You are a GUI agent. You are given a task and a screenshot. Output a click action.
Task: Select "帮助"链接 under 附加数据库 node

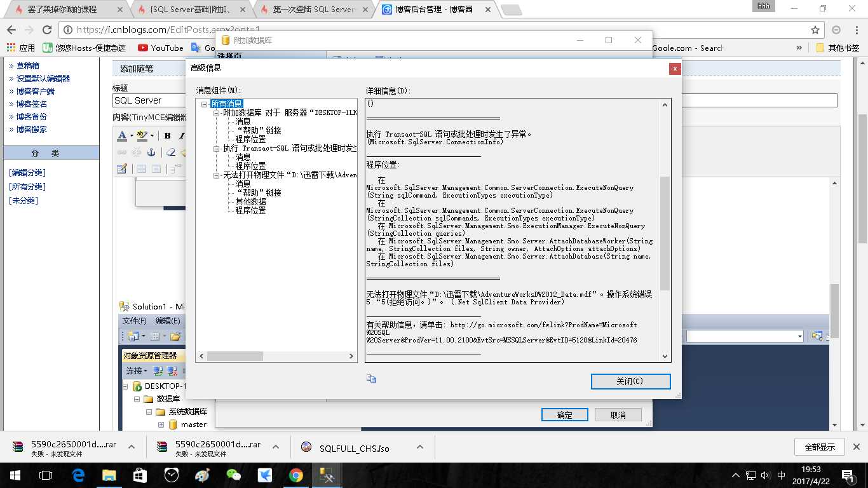tap(258, 130)
